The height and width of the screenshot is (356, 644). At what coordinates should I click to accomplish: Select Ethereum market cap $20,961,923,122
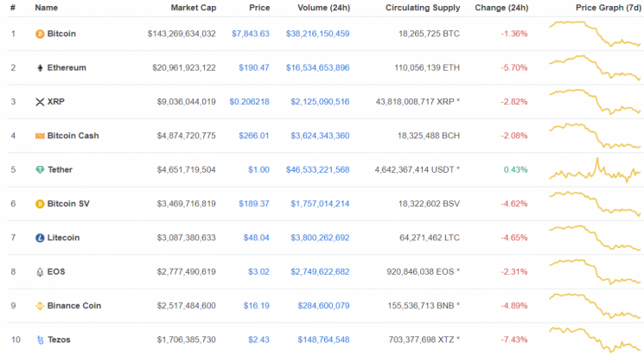(184, 67)
